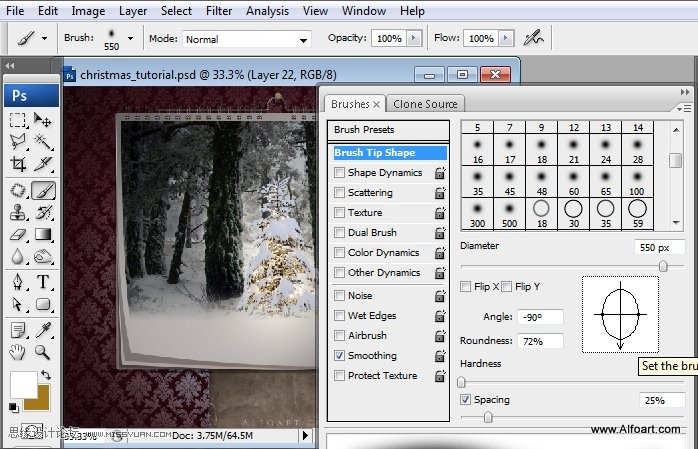The width and height of the screenshot is (698, 449).
Task: Toggle the Shape Dynamics lock icon
Action: (x=440, y=173)
